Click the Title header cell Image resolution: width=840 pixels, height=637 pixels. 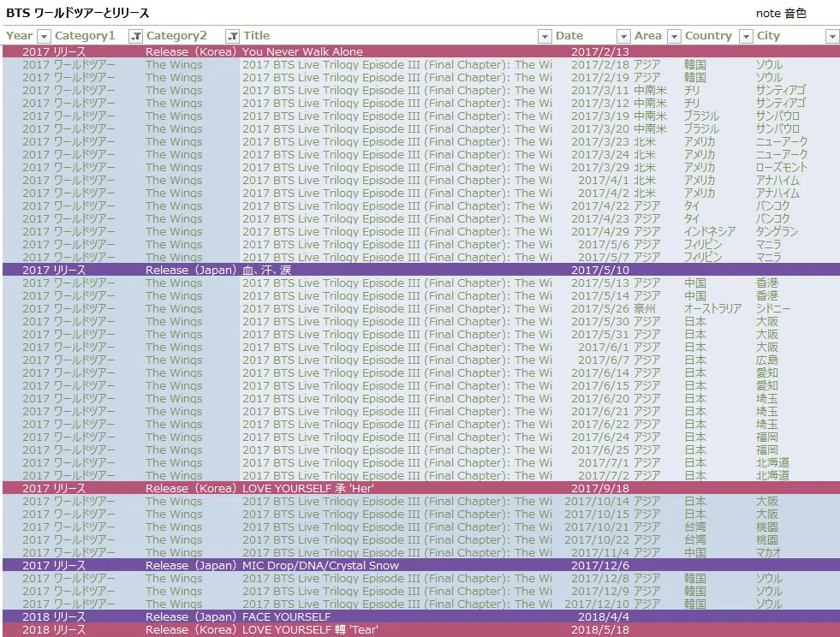point(257,36)
